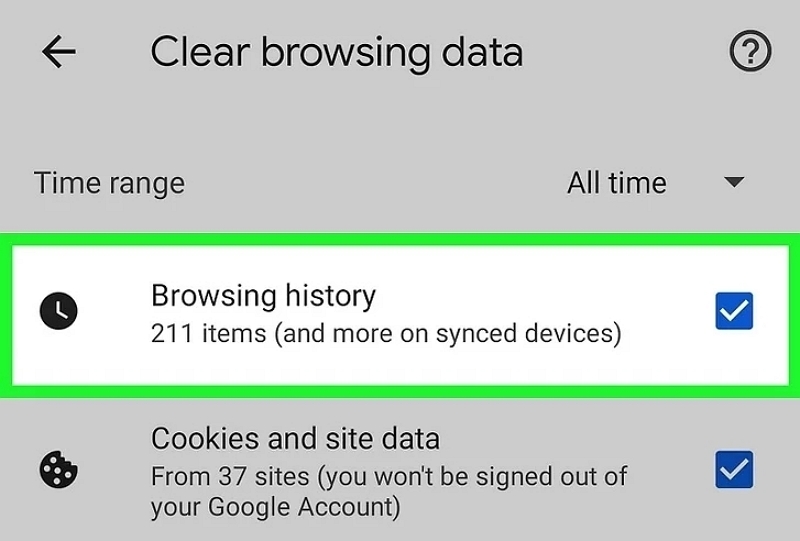Viewport: 800px width, 541px height.
Task: Uncheck the Cookies and site data checkbox
Action: click(x=734, y=469)
